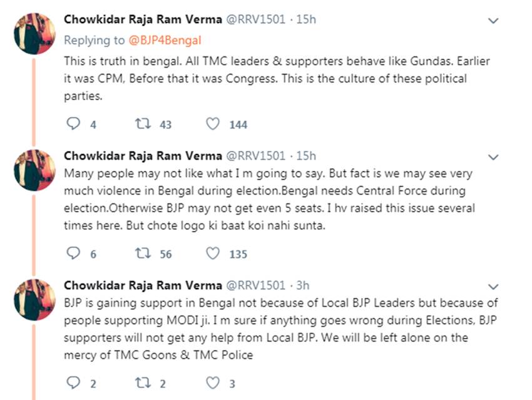Expand the chevron menu on second tweet
Screen dimensions: 532x400
coord(493,156)
